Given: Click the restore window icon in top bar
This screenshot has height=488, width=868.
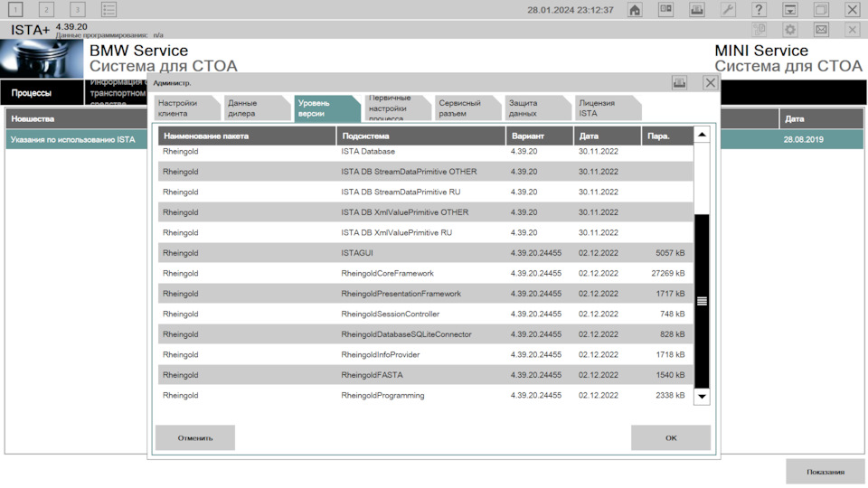Looking at the screenshot, I should (821, 9).
